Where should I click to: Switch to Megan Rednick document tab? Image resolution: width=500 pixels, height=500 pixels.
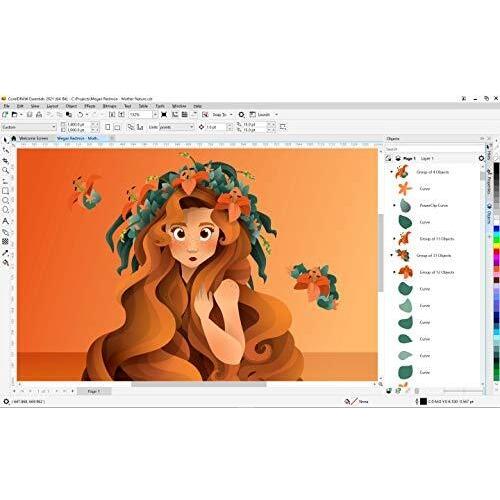[78, 138]
